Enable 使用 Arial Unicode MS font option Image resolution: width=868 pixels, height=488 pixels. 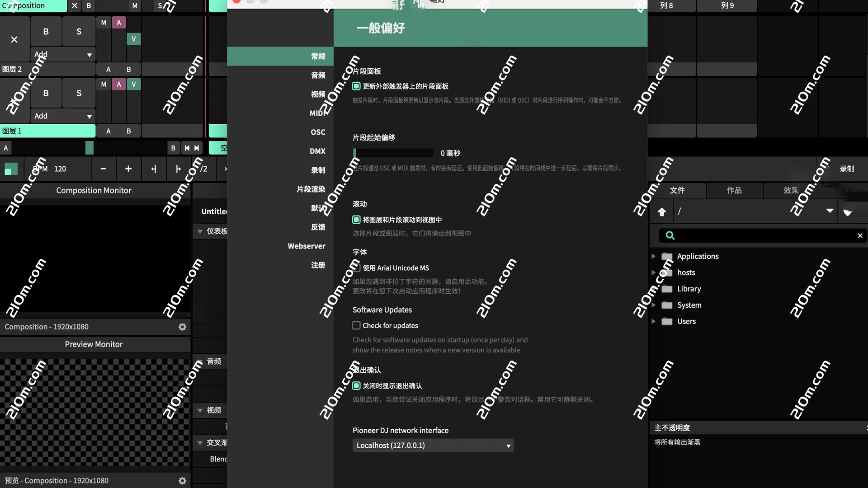point(356,267)
